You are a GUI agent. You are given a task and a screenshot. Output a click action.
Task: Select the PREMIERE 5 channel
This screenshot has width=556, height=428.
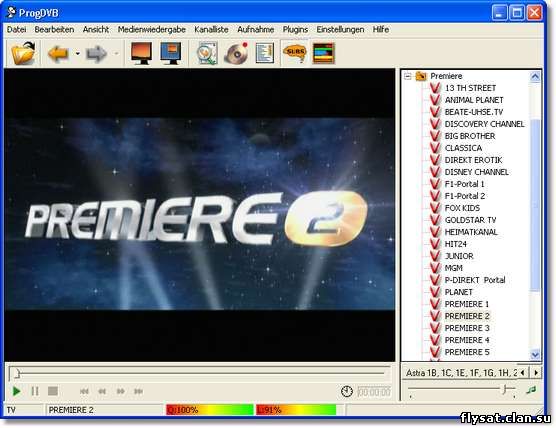[467, 352]
